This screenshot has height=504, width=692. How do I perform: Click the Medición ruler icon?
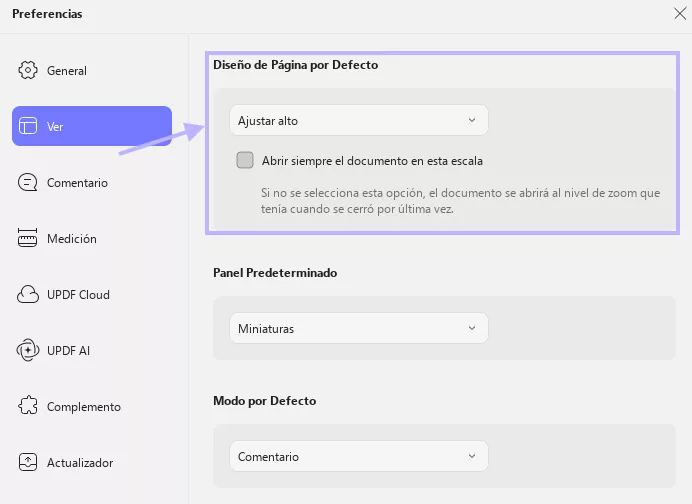coord(28,238)
